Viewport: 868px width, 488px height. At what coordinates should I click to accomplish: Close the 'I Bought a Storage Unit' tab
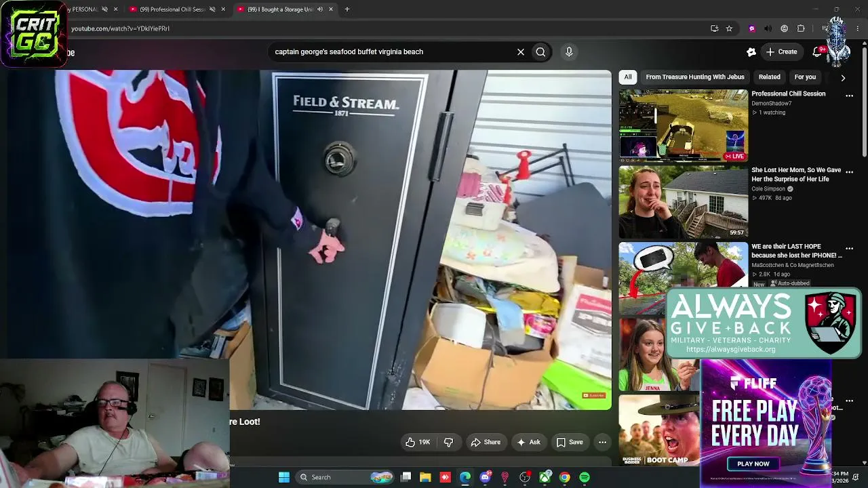click(331, 9)
